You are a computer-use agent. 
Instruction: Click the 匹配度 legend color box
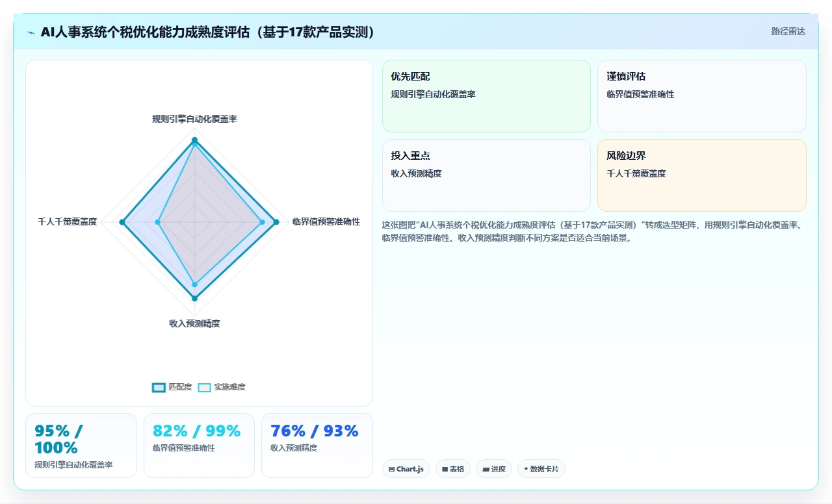tap(159, 387)
